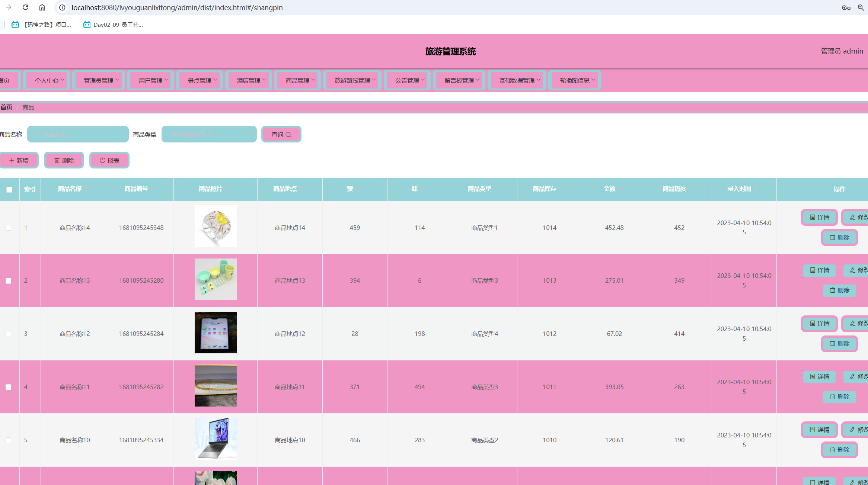Open the 报表 report chart button
The image size is (868, 485).
[x=109, y=160]
